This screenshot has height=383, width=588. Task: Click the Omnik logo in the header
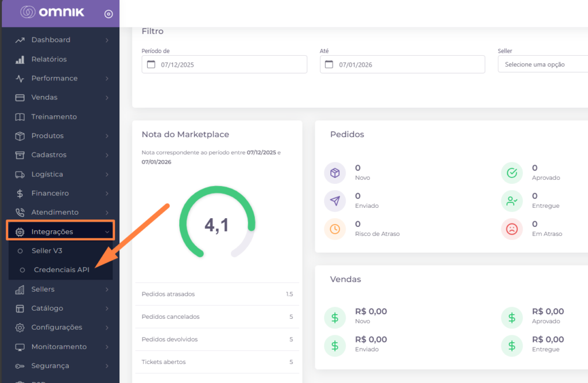click(52, 12)
